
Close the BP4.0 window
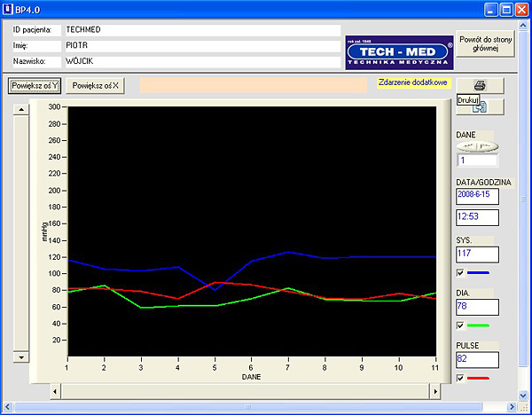(521, 10)
